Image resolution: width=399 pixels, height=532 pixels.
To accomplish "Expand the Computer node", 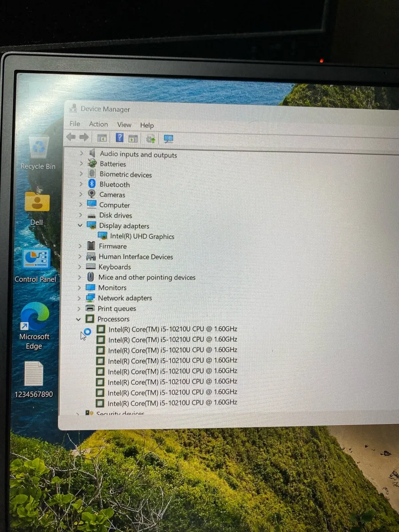I will (x=81, y=204).
